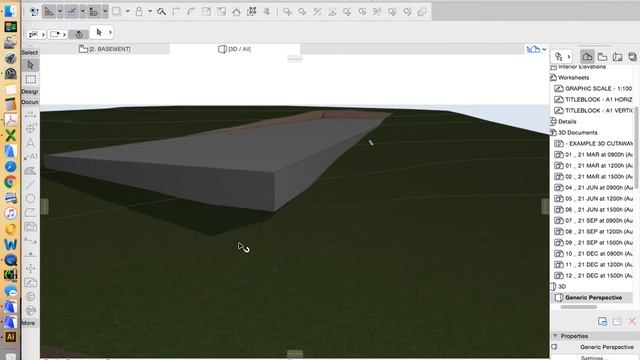This screenshot has width=640, height=360.
Task: Click the Select toolbox section header
Action: tap(29, 52)
